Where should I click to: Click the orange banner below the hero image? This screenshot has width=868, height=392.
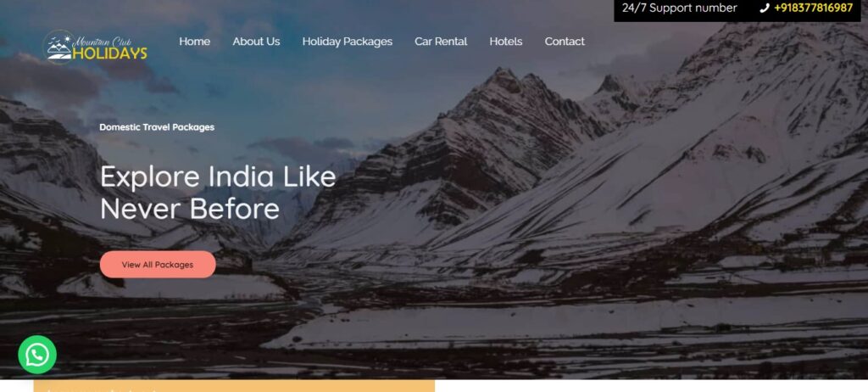[x=234, y=386]
